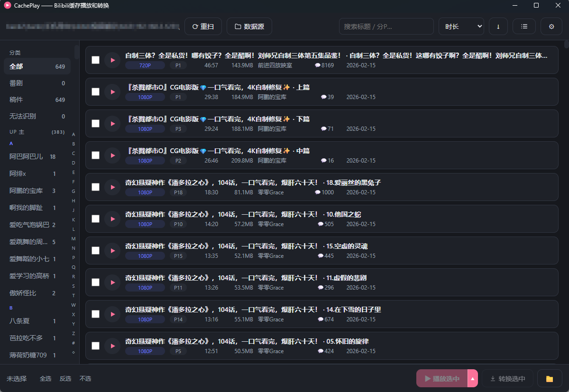Focus the 搜索标题 search field
569x392 pixels.
(386, 27)
